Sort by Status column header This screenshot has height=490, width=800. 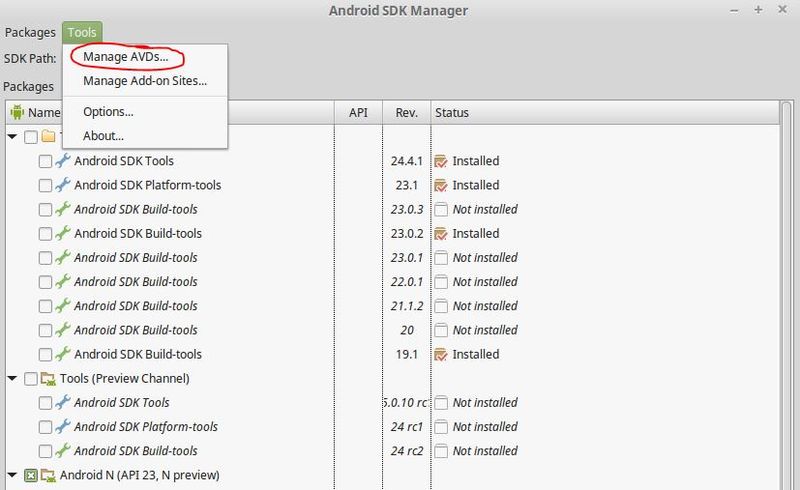pyautogui.click(x=605, y=112)
